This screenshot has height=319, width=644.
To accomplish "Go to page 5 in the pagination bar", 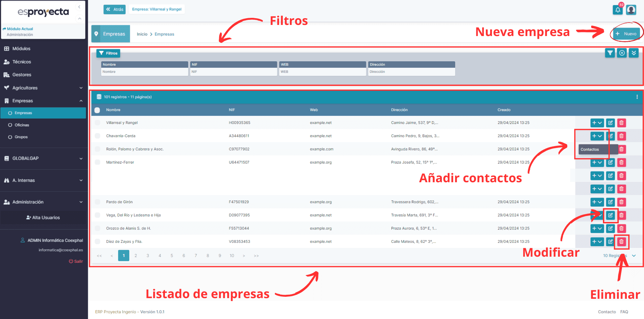I will point(172,255).
